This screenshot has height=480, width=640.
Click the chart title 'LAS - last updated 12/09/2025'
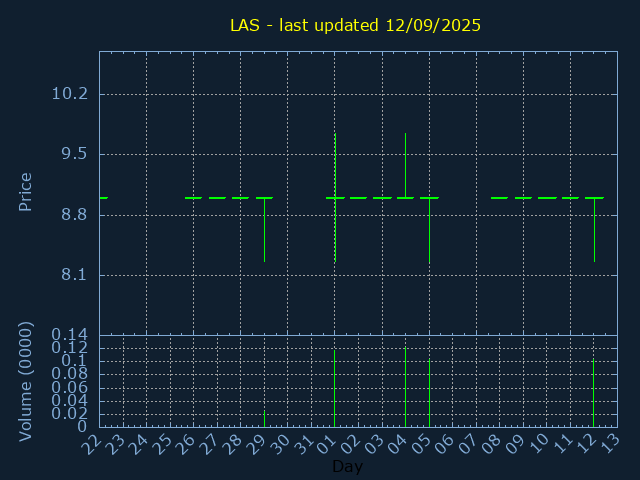tap(355, 25)
